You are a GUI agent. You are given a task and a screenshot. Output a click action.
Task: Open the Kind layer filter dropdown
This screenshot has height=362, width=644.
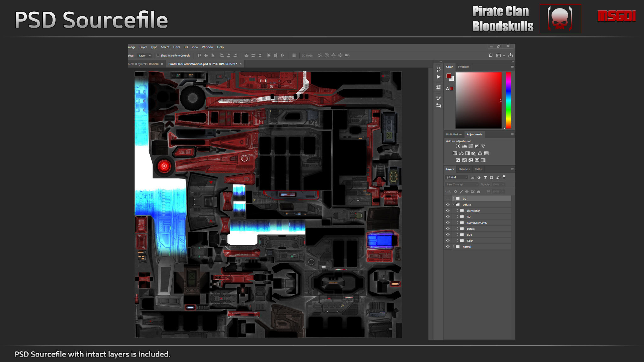click(457, 177)
